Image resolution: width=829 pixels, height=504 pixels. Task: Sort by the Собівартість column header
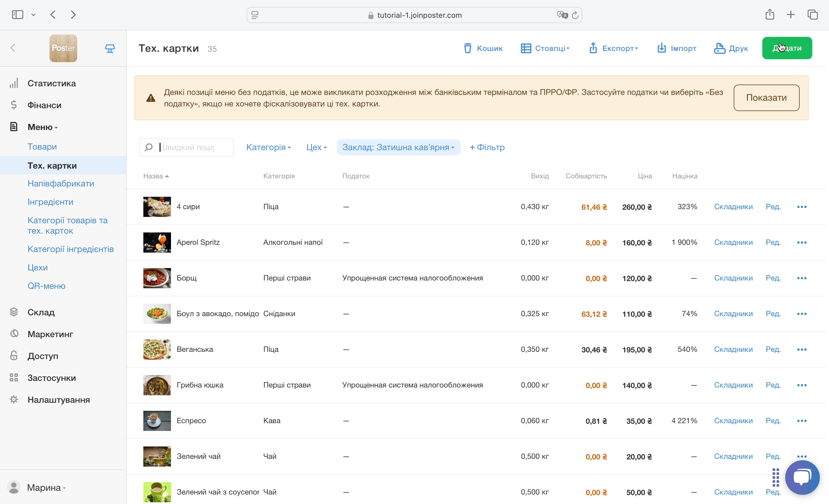tap(586, 176)
